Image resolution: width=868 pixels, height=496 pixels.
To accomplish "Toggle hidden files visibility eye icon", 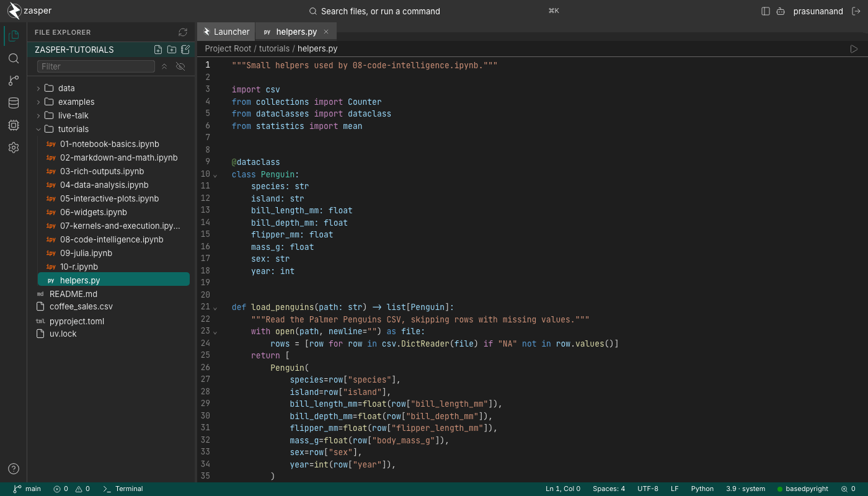I will click(180, 66).
